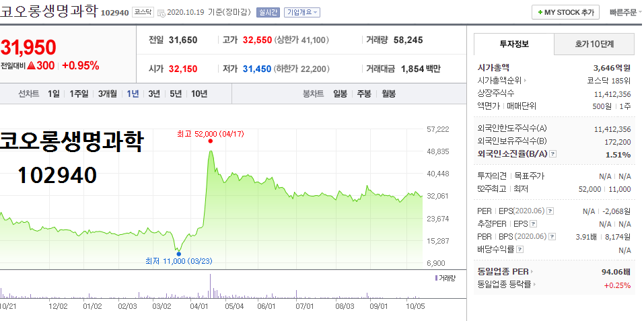Viewport: 644px width, 321px height.
Task: Click the 외국인보유주식수(B) value 172,200
Action: point(617,142)
